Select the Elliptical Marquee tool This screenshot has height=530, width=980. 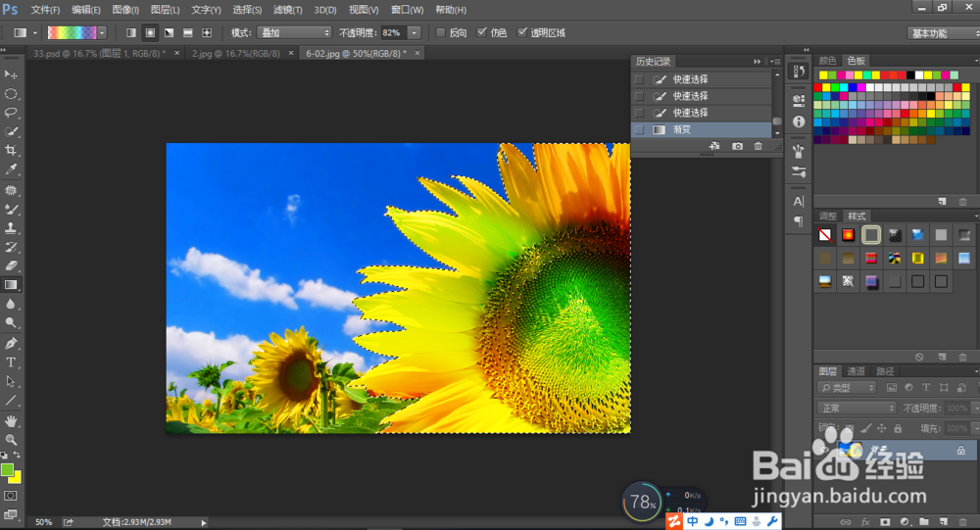[x=11, y=94]
